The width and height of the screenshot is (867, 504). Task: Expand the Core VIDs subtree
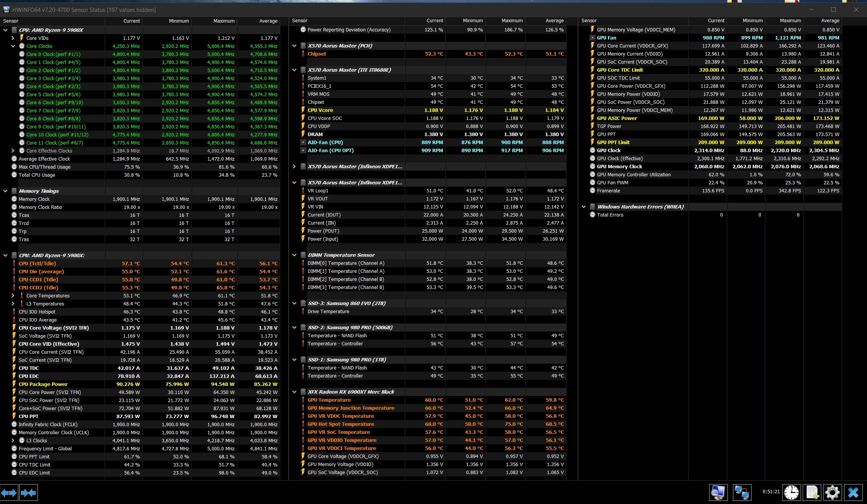13,38
